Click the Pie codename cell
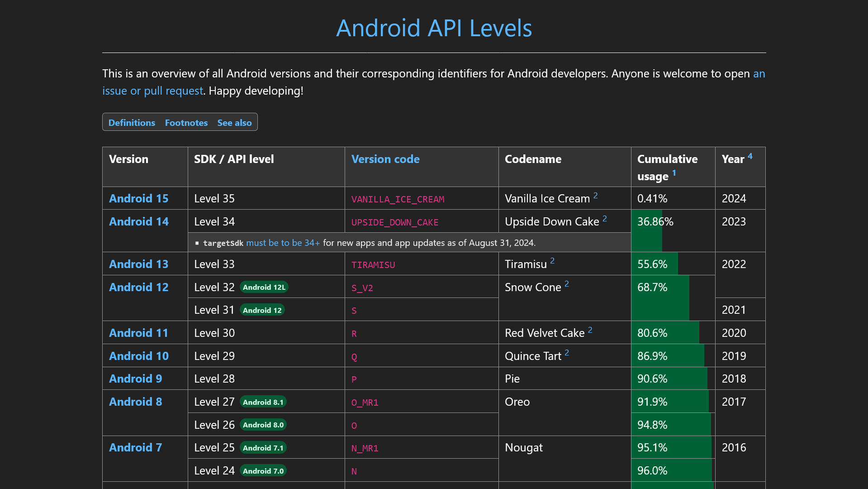Image resolution: width=868 pixels, height=489 pixels. 565,379
